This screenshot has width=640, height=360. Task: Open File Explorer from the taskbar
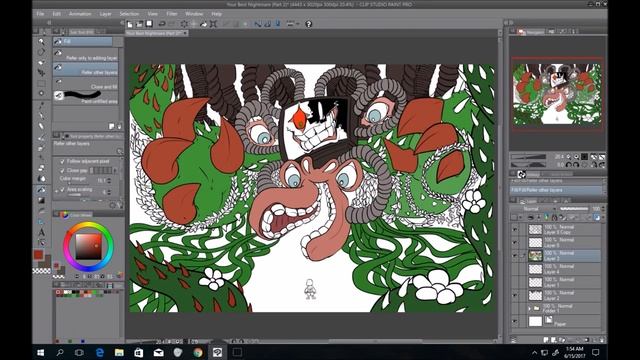pyautogui.click(x=119, y=352)
